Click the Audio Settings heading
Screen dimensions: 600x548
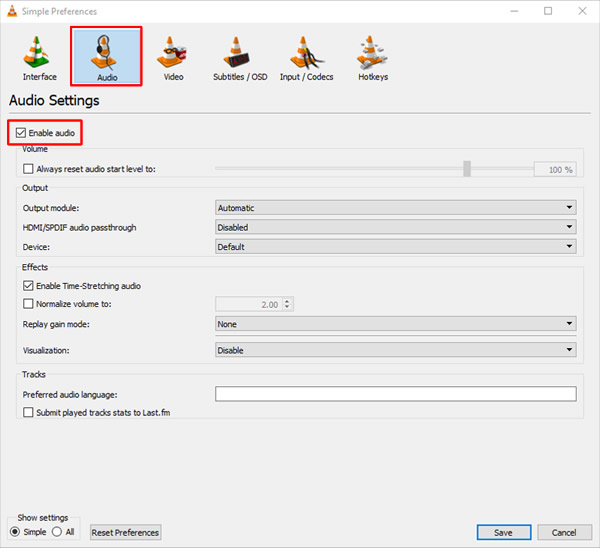click(54, 100)
